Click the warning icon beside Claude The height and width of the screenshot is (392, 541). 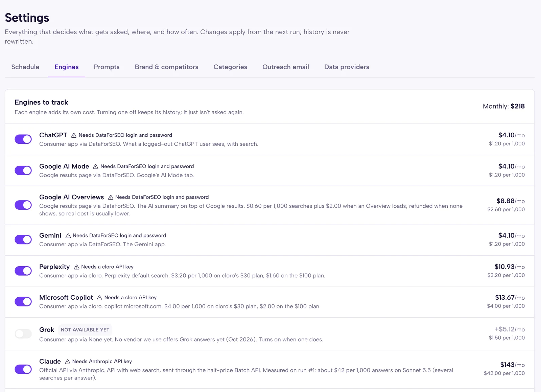point(68,362)
